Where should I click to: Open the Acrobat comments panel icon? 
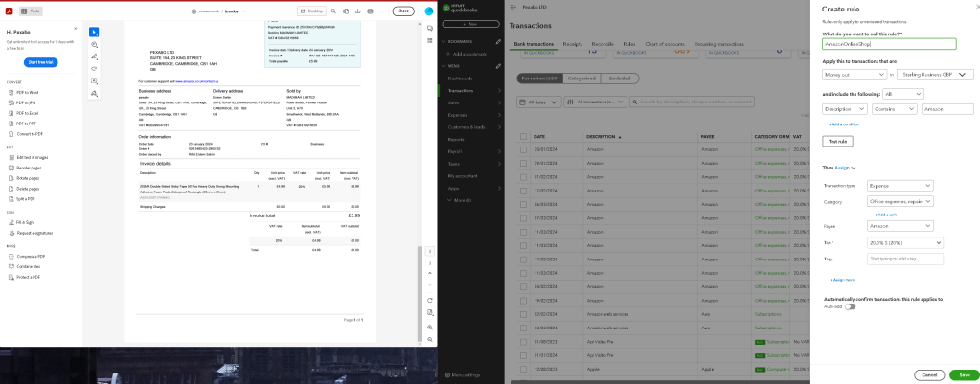430,28
